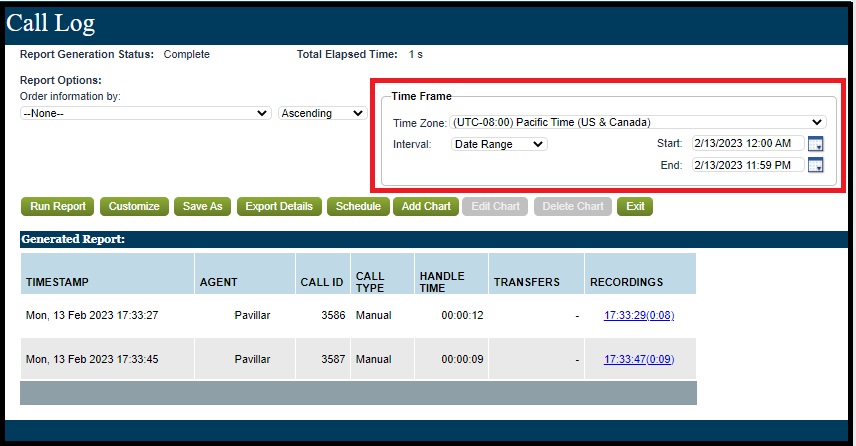Expand the Order information by dropdown

(x=145, y=113)
